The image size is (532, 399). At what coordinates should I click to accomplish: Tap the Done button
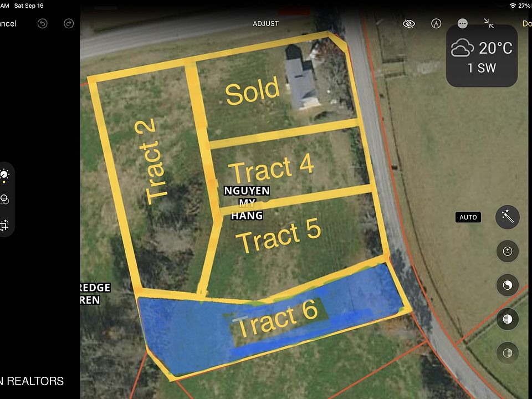527,23
